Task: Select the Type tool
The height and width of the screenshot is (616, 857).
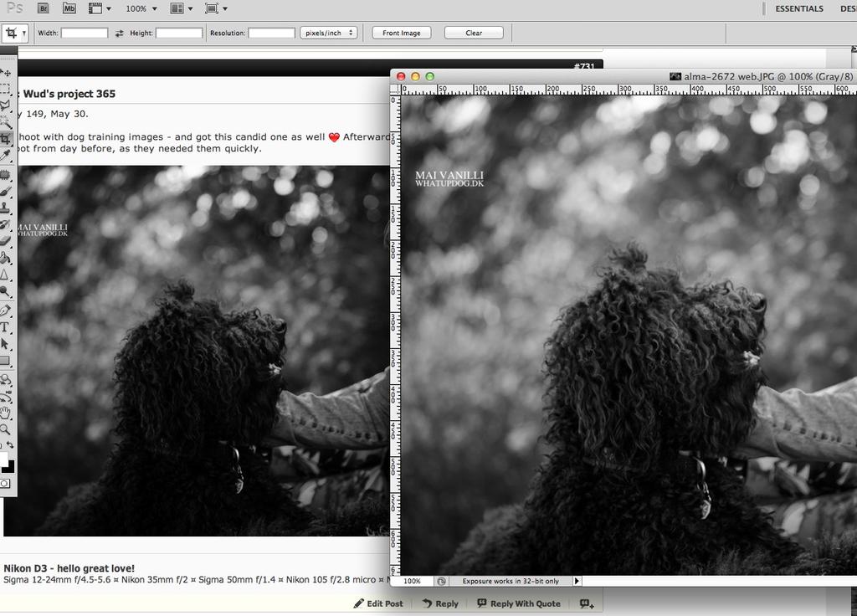Action: click(6, 328)
